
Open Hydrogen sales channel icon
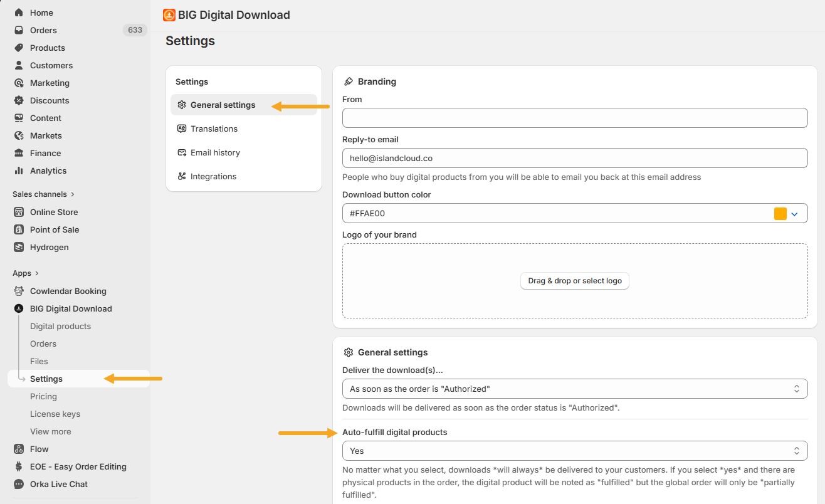(x=19, y=247)
